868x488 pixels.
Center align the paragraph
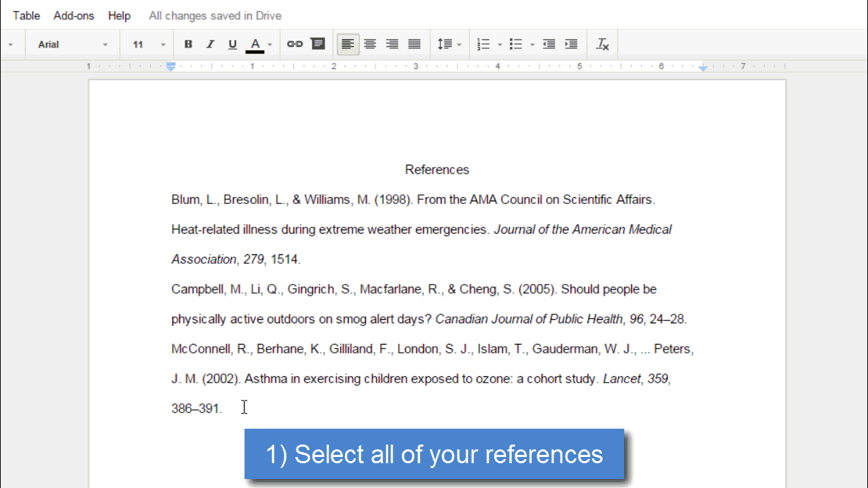[370, 43]
